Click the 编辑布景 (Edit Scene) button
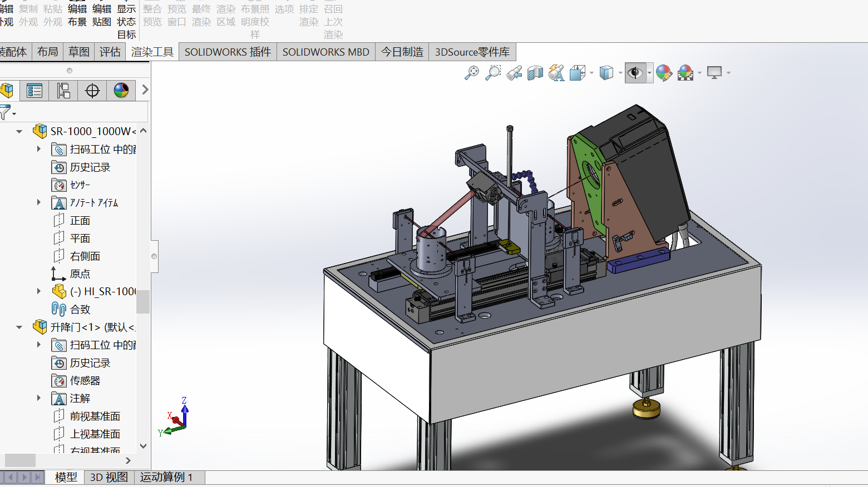 [x=77, y=16]
